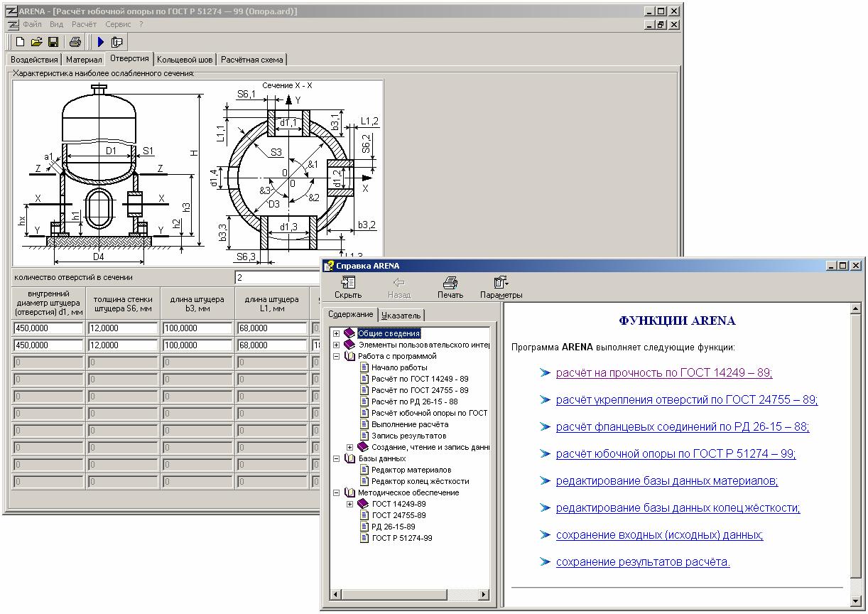Image resolution: width=868 pixels, height=614 pixels.
Task: Click the toolbar icon right of the blue arrow
Action: pos(117,42)
